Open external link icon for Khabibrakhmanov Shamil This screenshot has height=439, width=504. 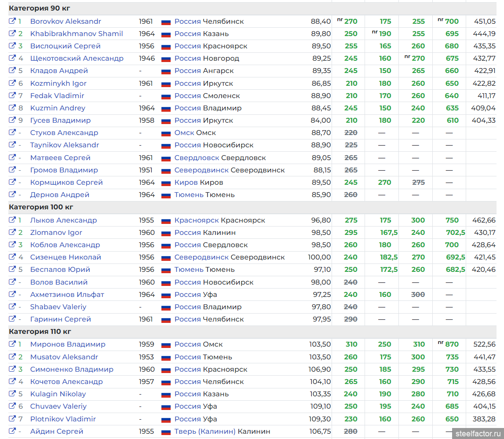12,33
